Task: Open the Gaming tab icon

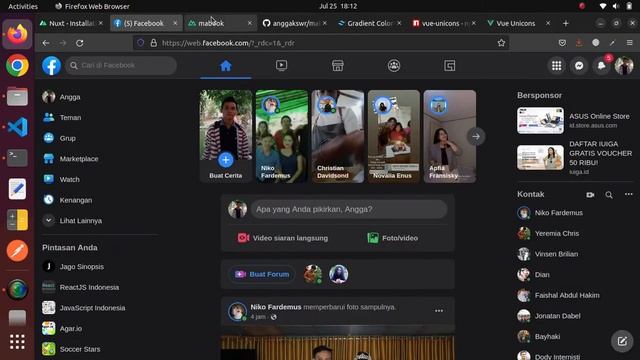Action: pyautogui.click(x=449, y=65)
